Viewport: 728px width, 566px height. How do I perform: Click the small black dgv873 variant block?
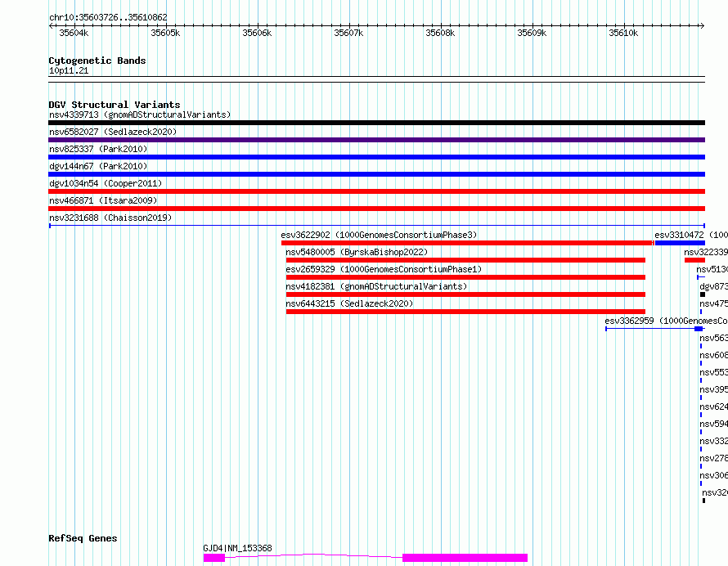click(x=703, y=294)
